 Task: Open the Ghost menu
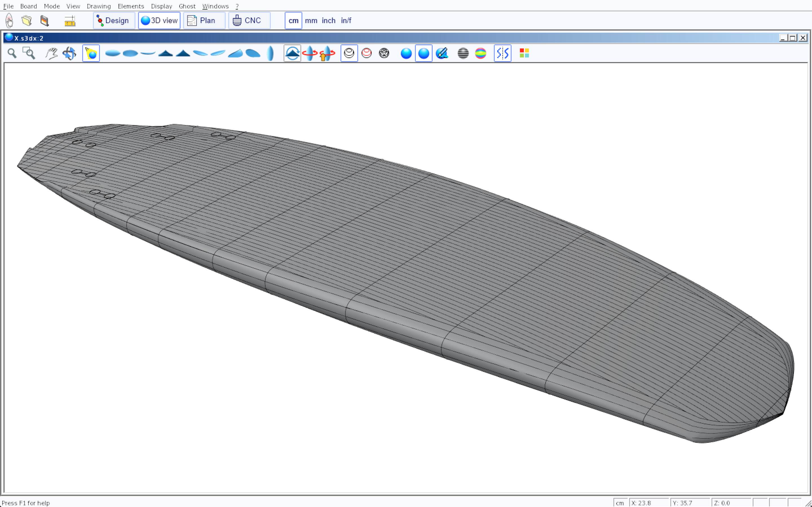click(x=187, y=6)
